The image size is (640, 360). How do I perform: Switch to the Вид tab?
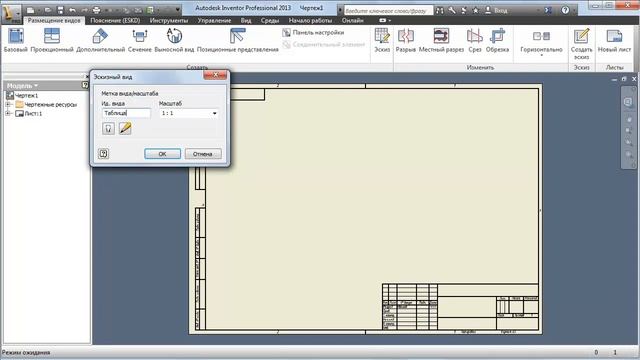pos(246,20)
